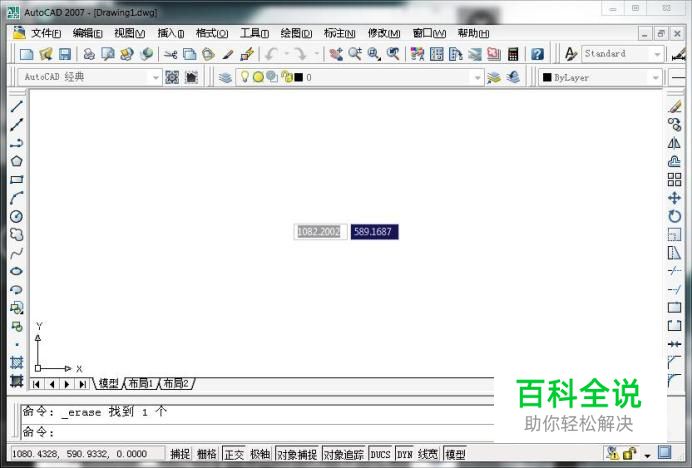This screenshot has width=692, height=468.
Task: Select the Circle tool
Action: pyautogui.click(x=17, y=216)
